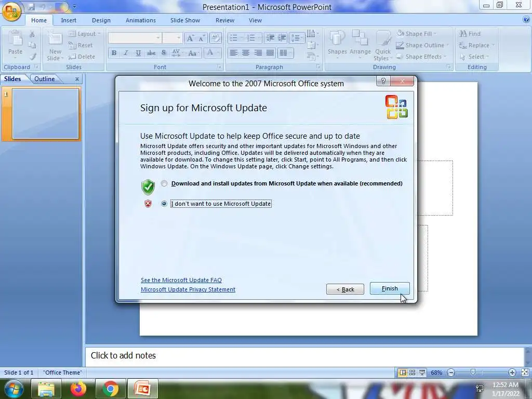Open the Slide Show ribbon tab

point(185,20)
